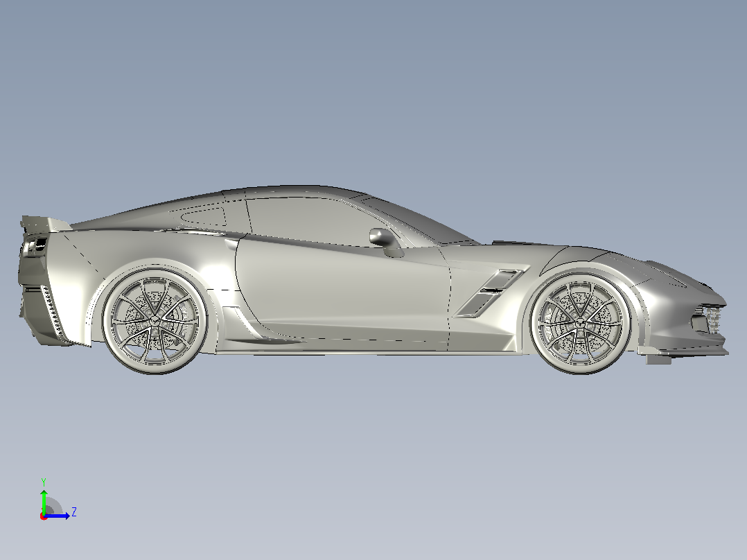Select the rear wheel of the car model
This screenshot has width=747, height=560.
point(154,322)
